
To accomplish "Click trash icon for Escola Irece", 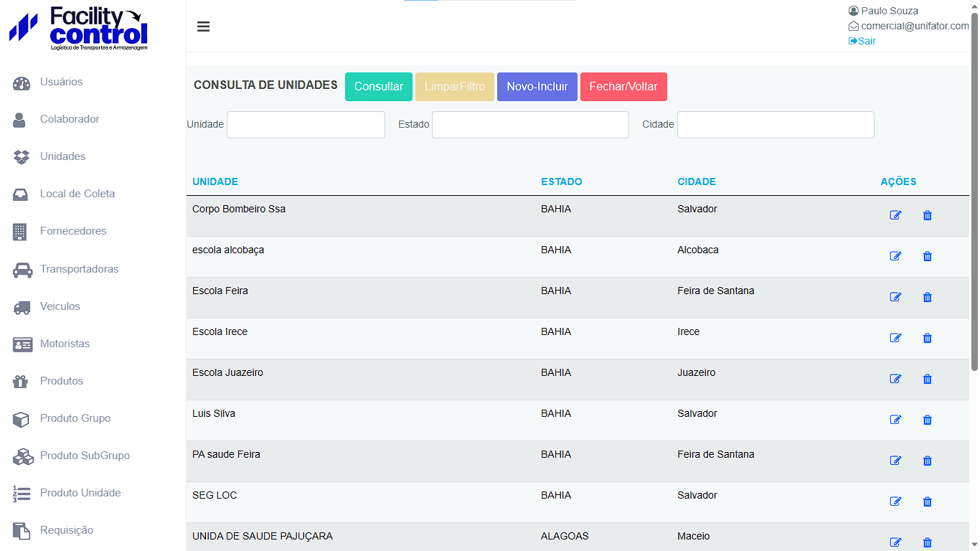I will click(927, 338).
